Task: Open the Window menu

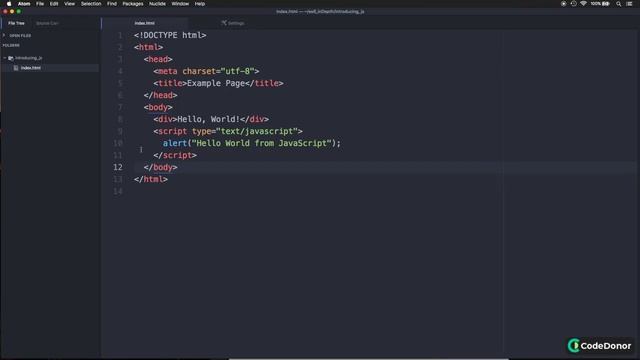Action: [x=180, y=4]
